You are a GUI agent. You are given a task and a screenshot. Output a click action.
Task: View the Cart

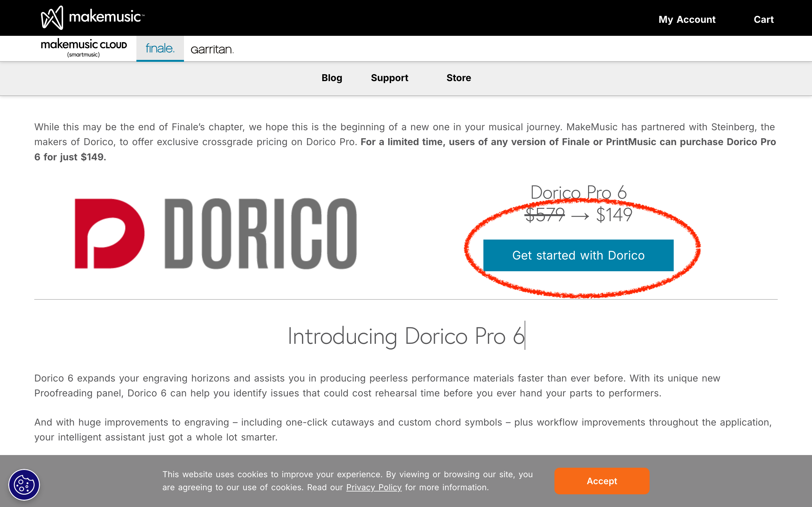[x=763, y=19]
